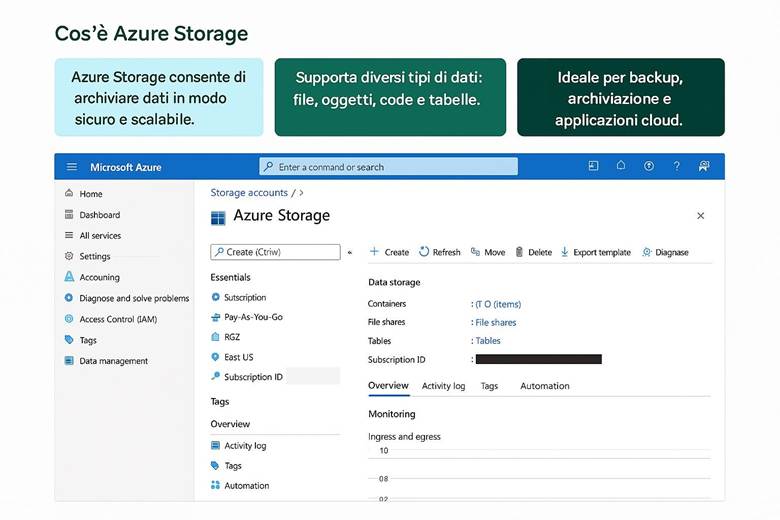Open the hamburger menu beside Microsoft Azure
Viewport: 780px width, 520px height.
point(71,167)
